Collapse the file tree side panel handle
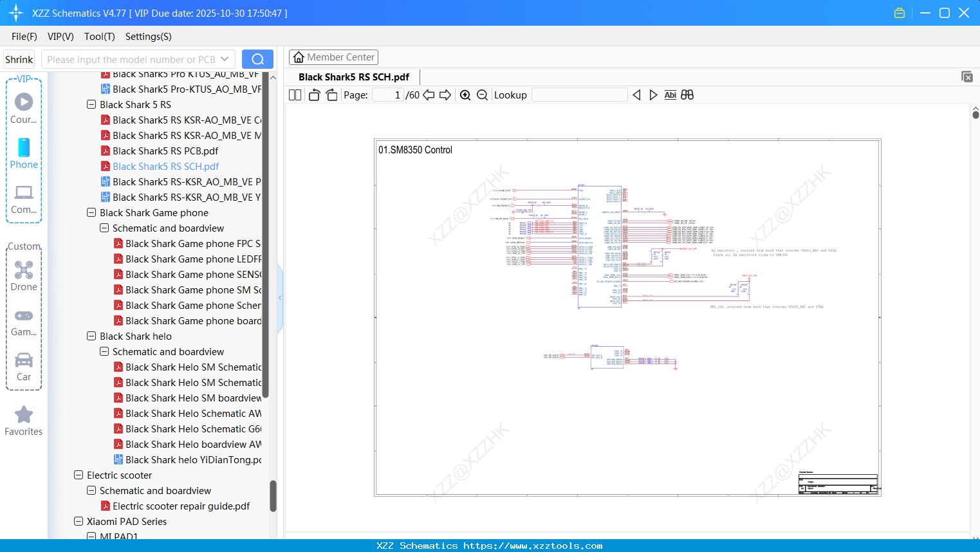 (x=280, y=298)
